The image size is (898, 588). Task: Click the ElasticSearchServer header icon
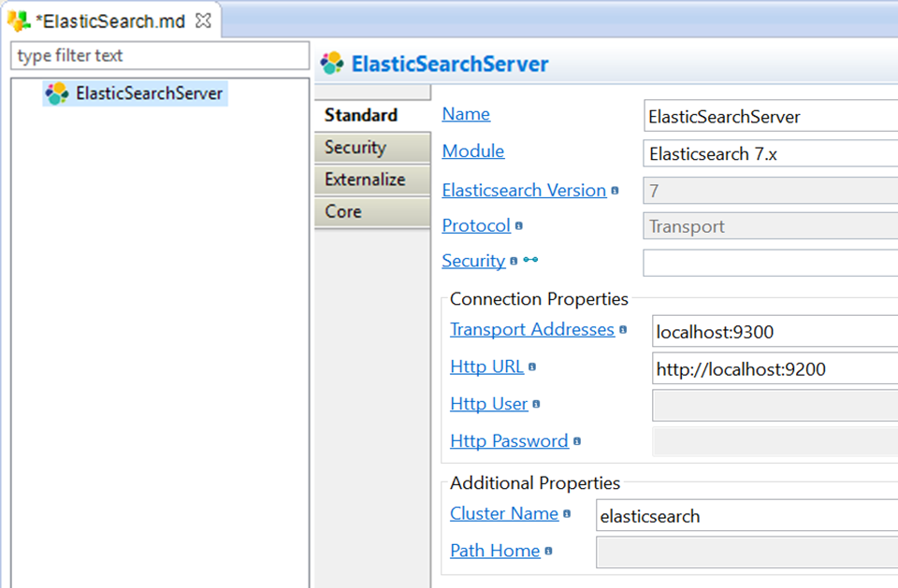(330, 63)
